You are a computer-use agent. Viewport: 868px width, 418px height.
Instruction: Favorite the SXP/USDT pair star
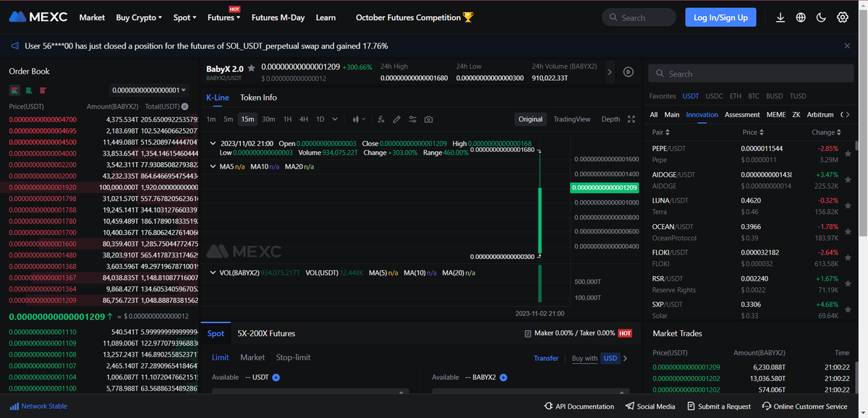[847, 310]
